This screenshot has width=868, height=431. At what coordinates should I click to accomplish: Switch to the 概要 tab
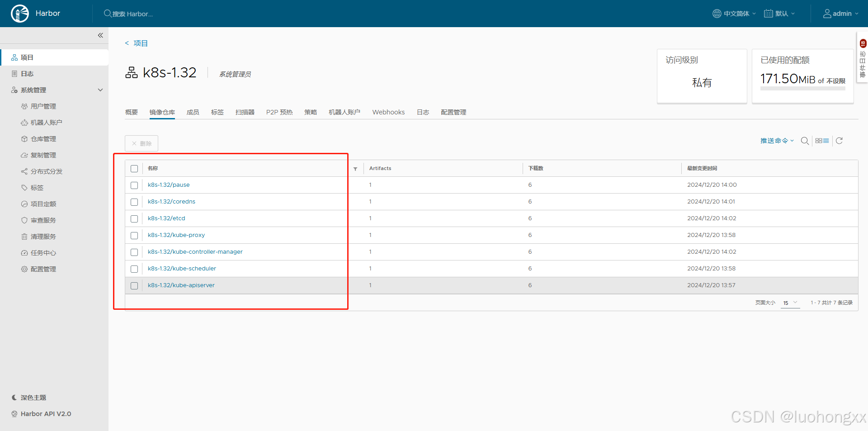click(x=132, y=112)
